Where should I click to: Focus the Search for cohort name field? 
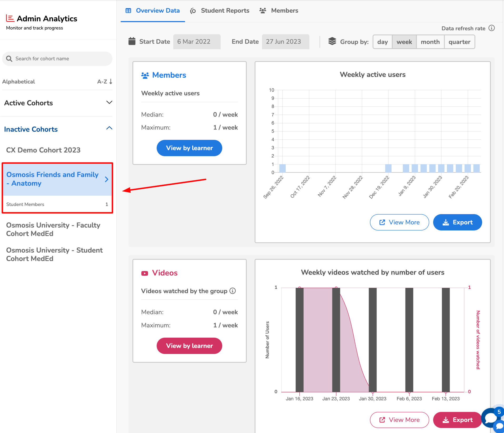57,59
